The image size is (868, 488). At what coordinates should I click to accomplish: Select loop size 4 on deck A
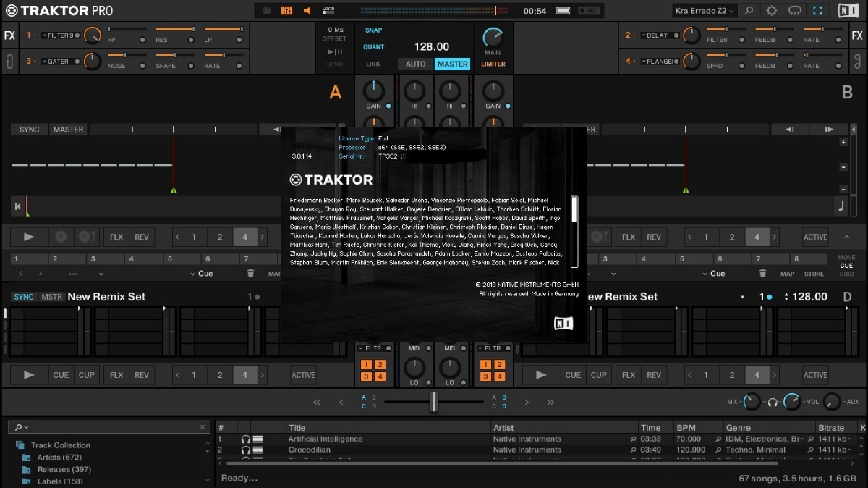pyautogui.click(x=245, y=237)
